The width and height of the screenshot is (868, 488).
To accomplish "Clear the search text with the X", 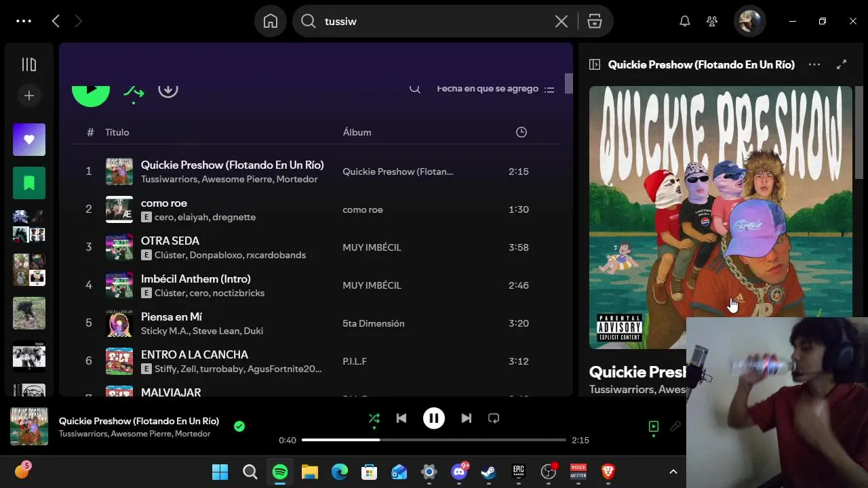I will pyautogui.click(x=561, y=21).
